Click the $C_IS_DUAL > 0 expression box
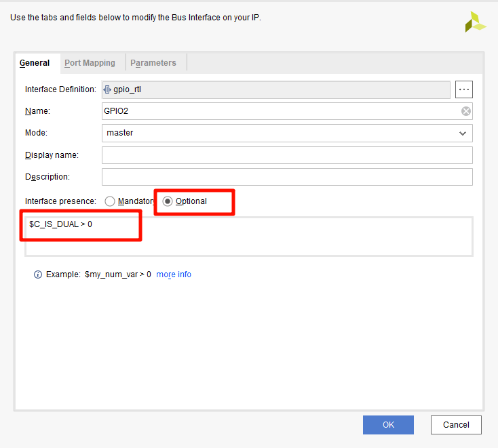The image size is (498, 448). coord(249,237)
